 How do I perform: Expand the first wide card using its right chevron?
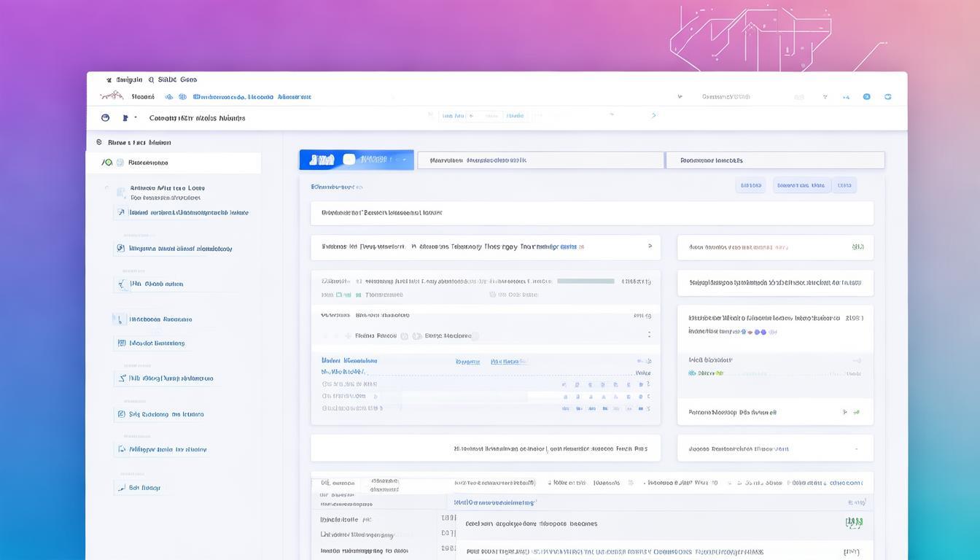[x=649, y=246]
